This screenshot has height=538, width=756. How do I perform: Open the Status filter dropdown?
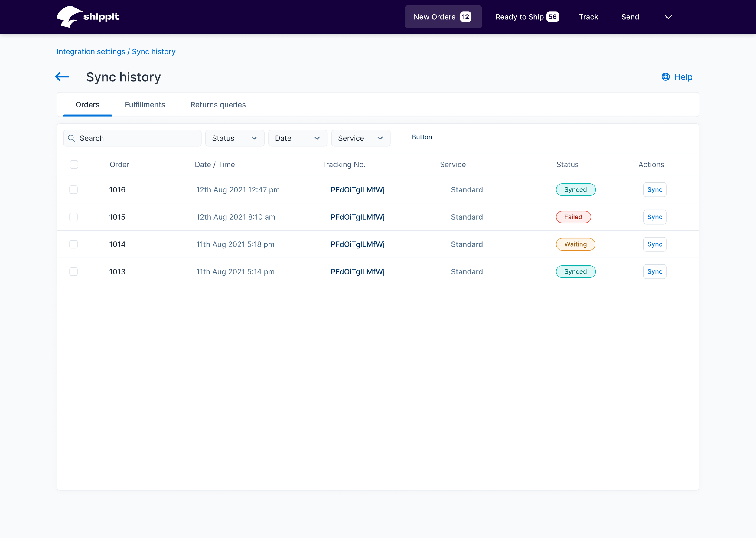click(x=234, y=138)
